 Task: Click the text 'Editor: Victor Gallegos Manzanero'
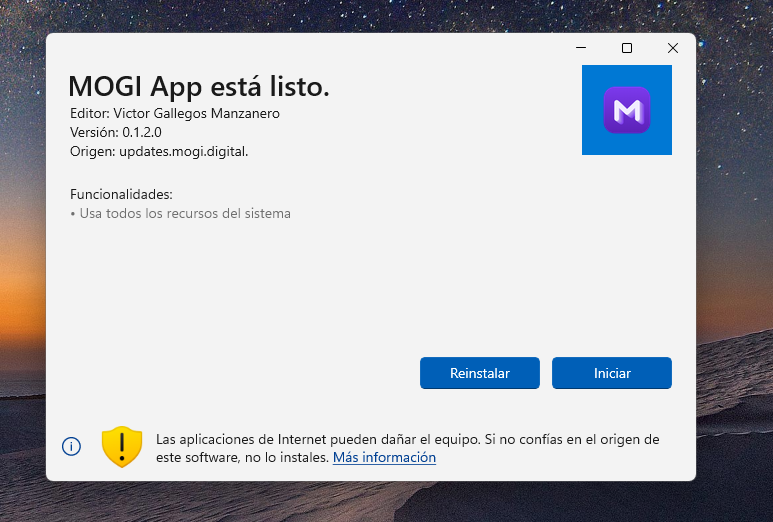pos(175,113)
